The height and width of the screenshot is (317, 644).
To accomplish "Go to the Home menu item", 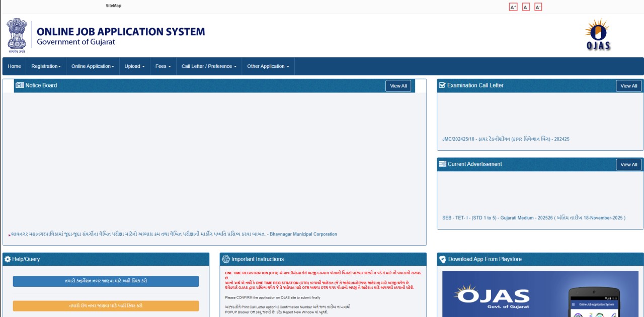I will coord(14,66).
